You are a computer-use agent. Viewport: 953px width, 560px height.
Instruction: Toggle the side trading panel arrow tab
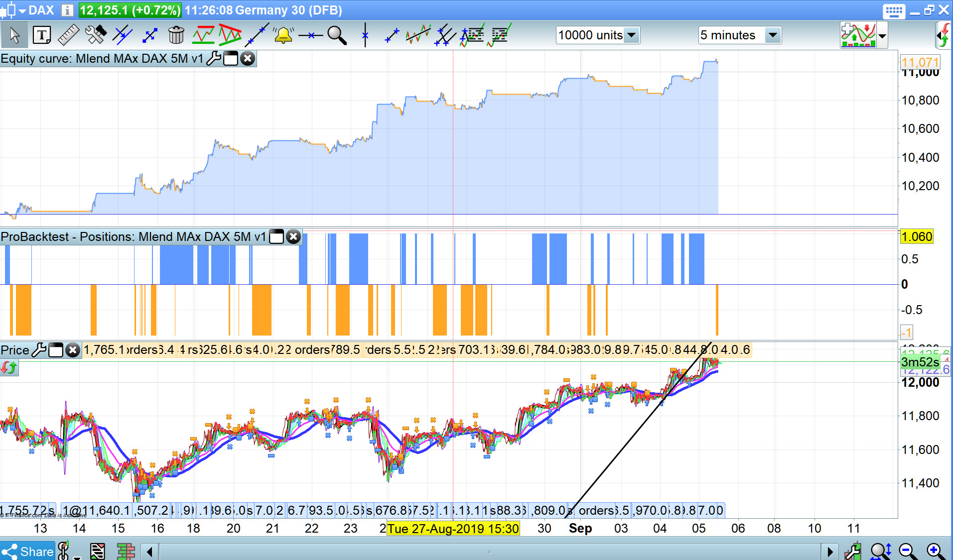pos(943,35)
